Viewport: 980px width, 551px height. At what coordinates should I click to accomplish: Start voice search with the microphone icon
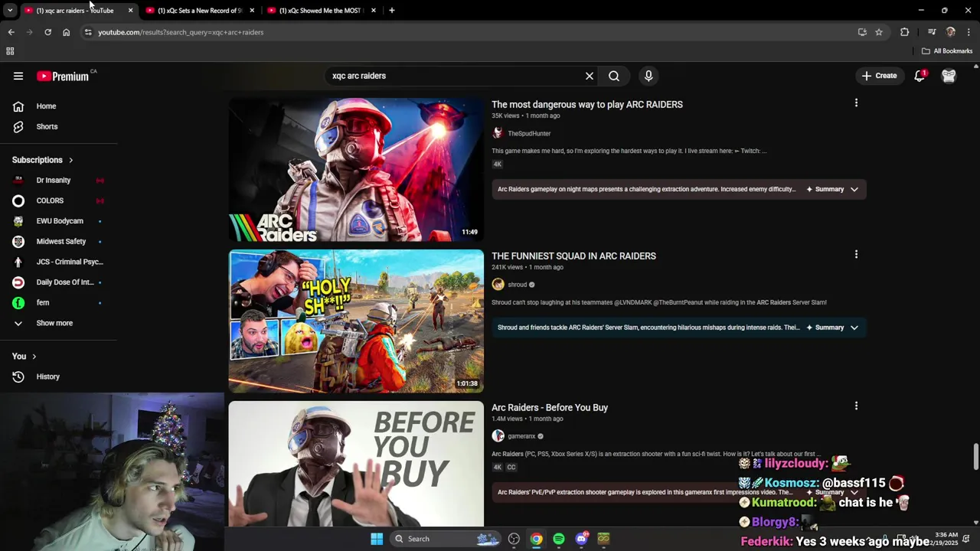click(648, 76)
